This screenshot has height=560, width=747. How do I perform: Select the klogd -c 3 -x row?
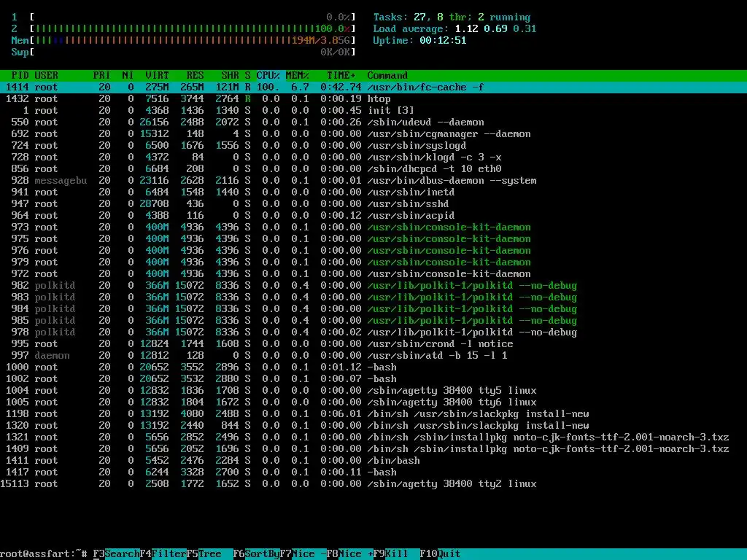pos(373,157)
